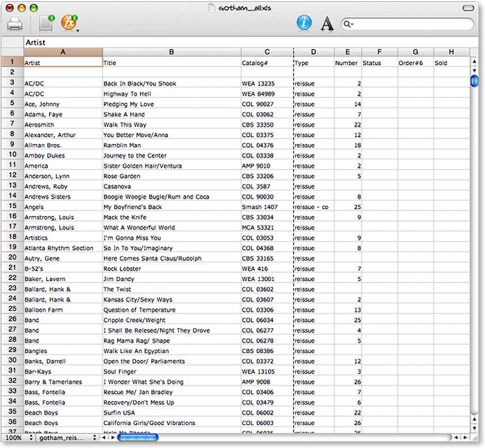Image resolution: width=485 pixels, height=448 pixels.
Task: Select cell 'Ace, Johnny'
Action: 63,104
